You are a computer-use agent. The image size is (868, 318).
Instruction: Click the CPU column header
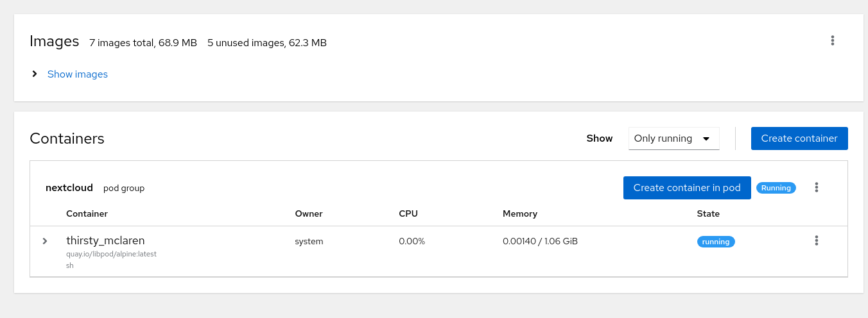pyautogui.click(x=408, y=213)
